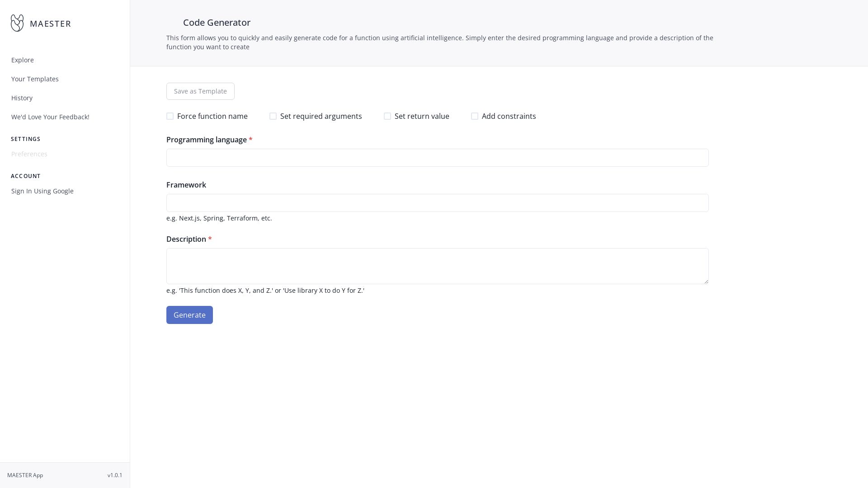Open Preferences under Settings

(x=29, y=154)
